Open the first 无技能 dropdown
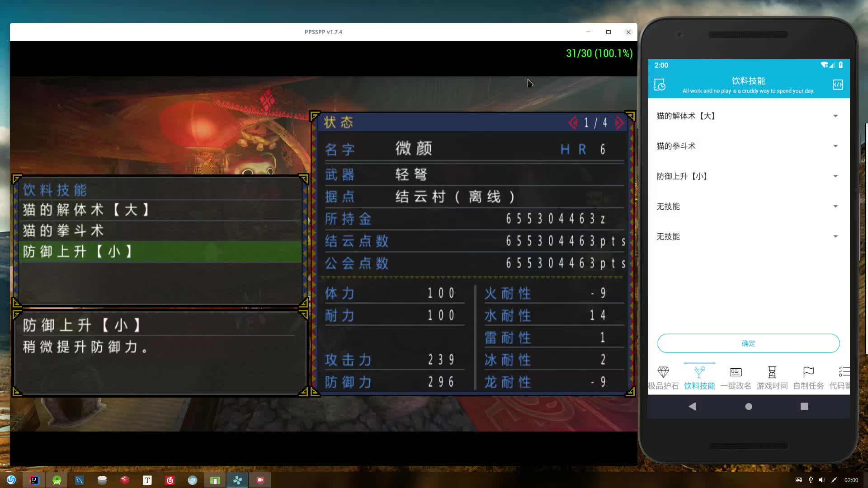The image size is (868, 488). [748, 206]
